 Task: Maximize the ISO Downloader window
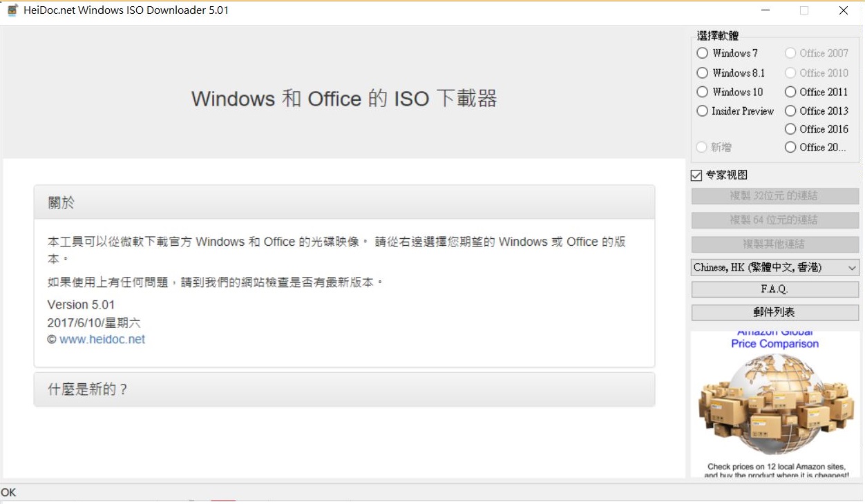804,10
